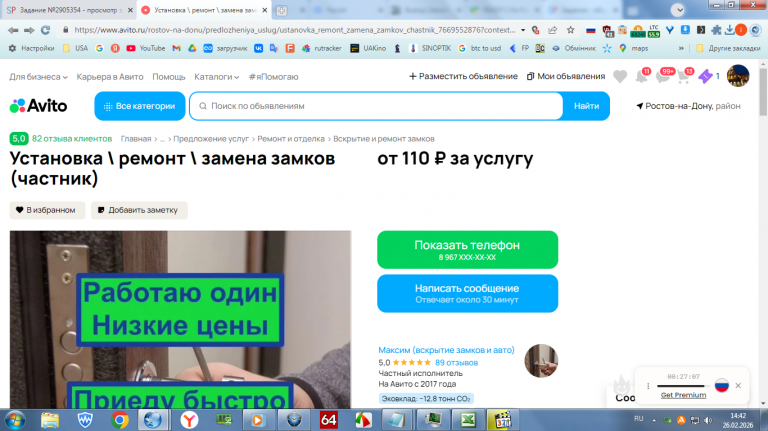Click Написать сообщение button
Viewport: 768px width, 431px height.
click(467, 293)
